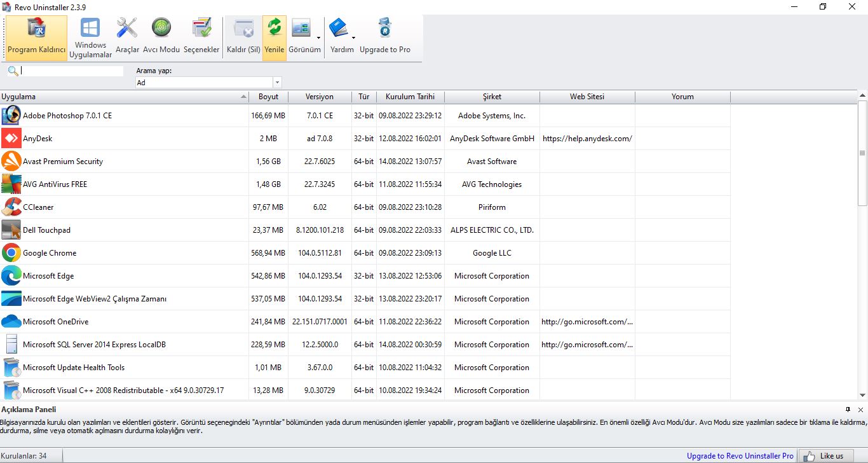Pin the Açıklama Paneli panel
This screenshot has width=868, height=463.
[x=848, y=410]
